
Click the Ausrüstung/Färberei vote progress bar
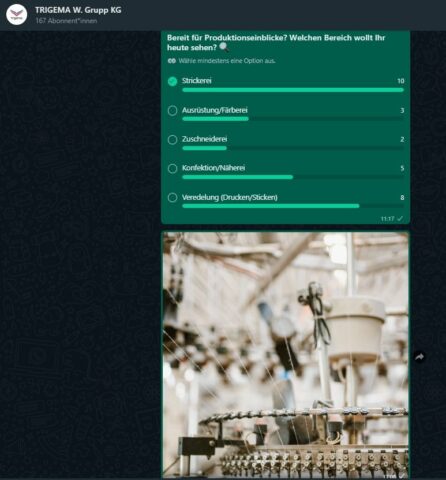[x=293, y=119]
